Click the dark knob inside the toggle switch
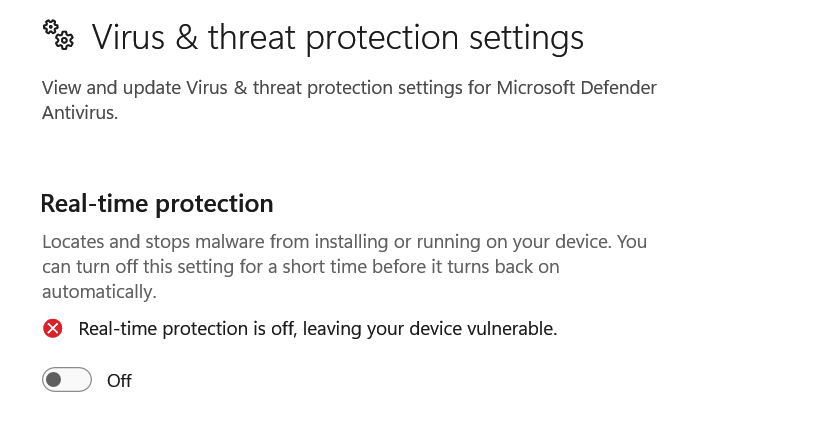840x421 pixels. pyautogui.click(x=55, y=380)
